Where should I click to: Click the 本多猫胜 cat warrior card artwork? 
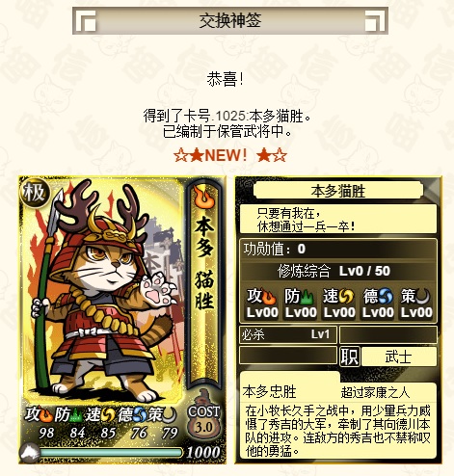tap(103, 289)
